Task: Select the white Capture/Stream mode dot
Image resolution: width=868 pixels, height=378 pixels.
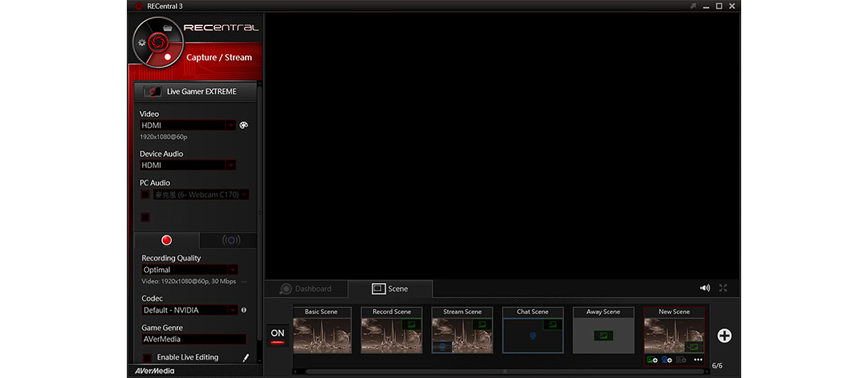Action: (x=168, y=57)
